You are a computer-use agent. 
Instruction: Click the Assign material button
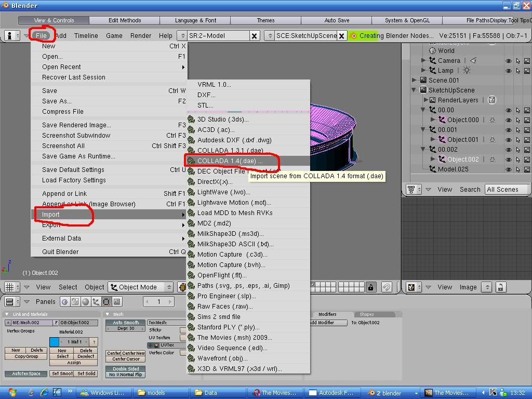click(74, 363)
